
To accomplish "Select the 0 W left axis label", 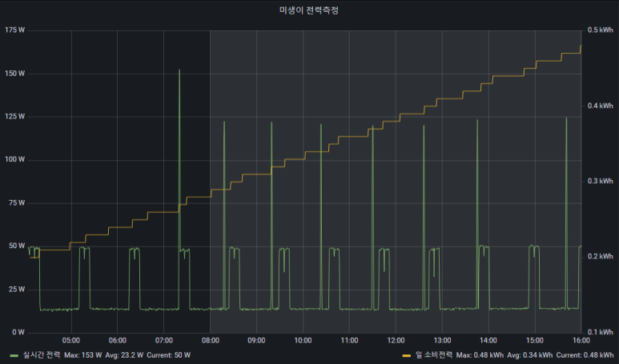I will coord(18,332).
